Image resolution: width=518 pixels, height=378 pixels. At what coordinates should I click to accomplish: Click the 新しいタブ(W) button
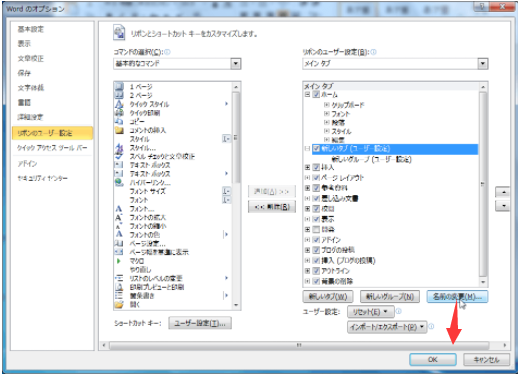tap(328, 296)
